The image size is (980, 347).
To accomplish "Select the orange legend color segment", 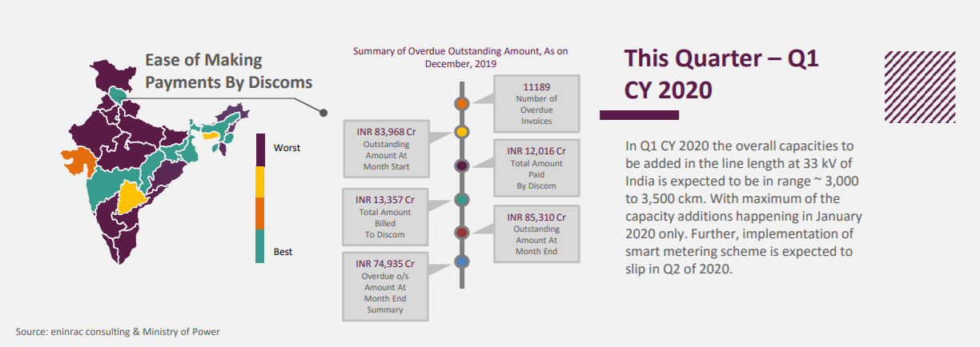I will [x=260, y=213].
